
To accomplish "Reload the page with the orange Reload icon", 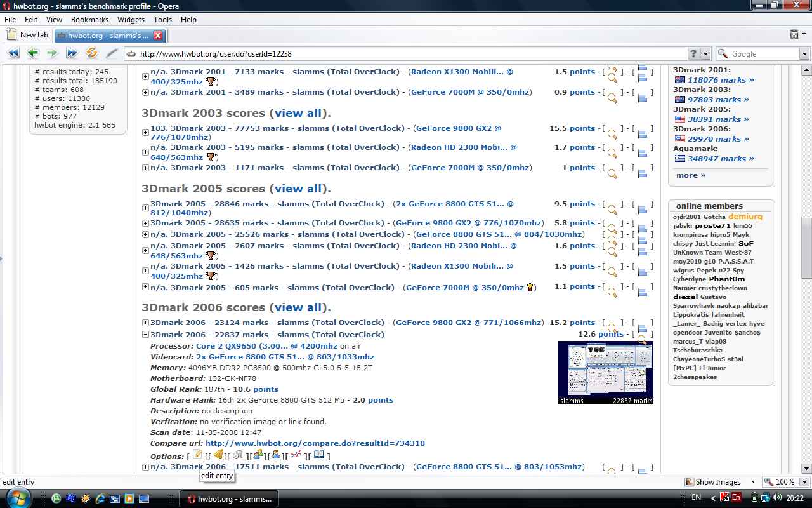I will [x=91, y=53].
